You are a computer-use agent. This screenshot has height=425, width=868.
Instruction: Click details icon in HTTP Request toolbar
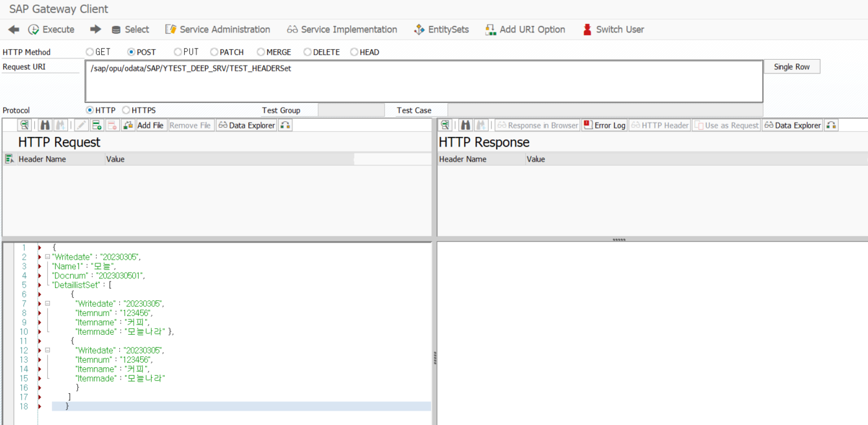[25, 125]
